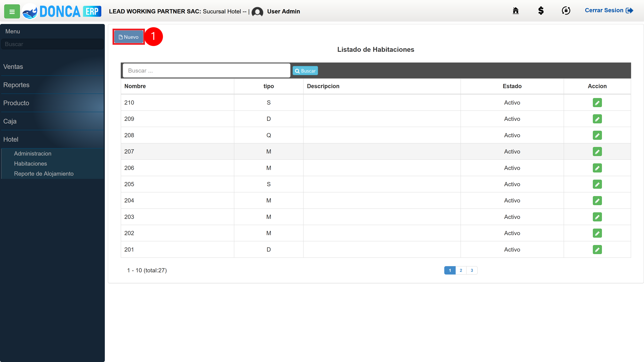Viewport: 644px width, 362px height.
Task: Focus the table Buscar ... input field
Action: 206,71
